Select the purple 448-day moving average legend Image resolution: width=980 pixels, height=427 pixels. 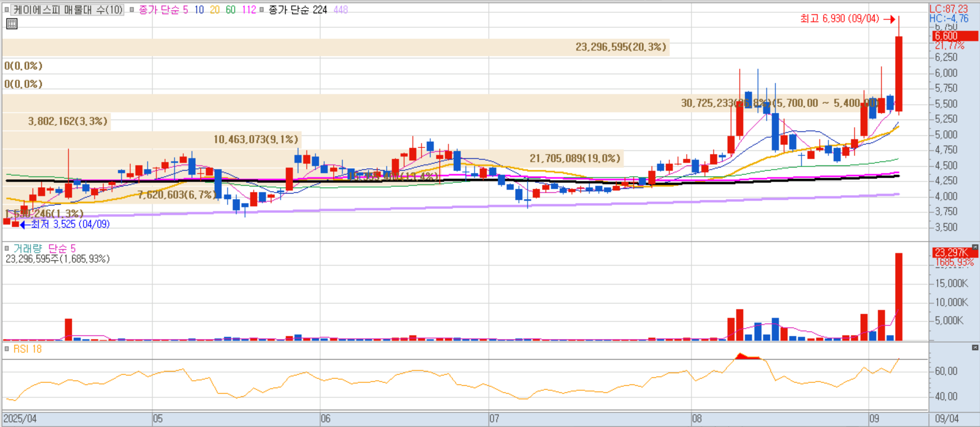pyautogui.click(x=341, y=9)
